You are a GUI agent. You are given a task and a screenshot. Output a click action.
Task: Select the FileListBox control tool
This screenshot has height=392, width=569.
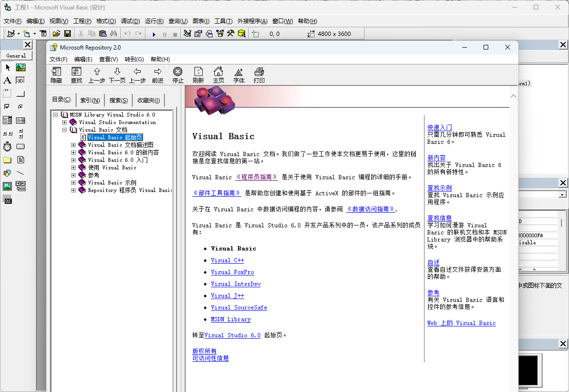coord(20,160)
